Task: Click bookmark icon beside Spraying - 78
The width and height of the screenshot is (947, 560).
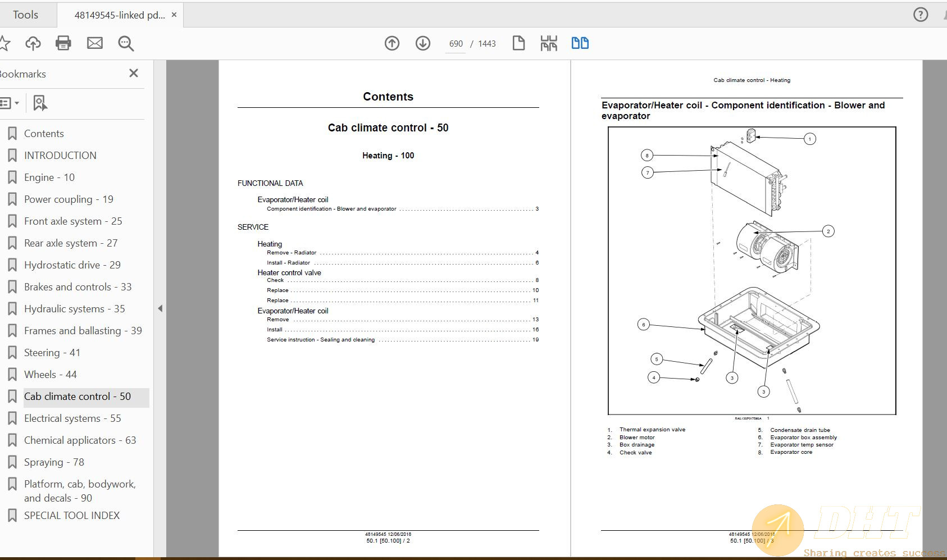Action: pos(12,462)
